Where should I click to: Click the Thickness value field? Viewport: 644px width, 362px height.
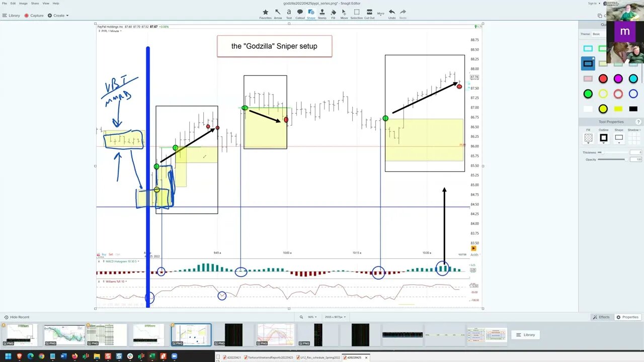(x=636, y=152)
